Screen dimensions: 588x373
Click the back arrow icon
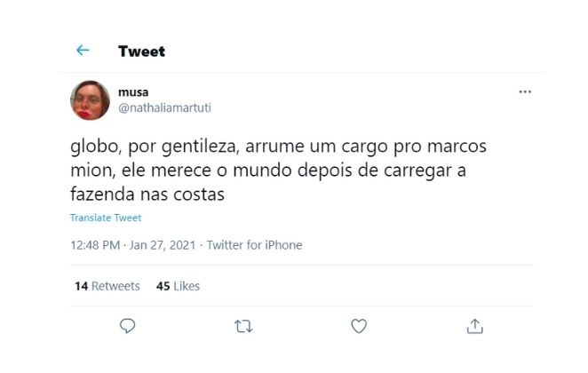coord(83,51)
